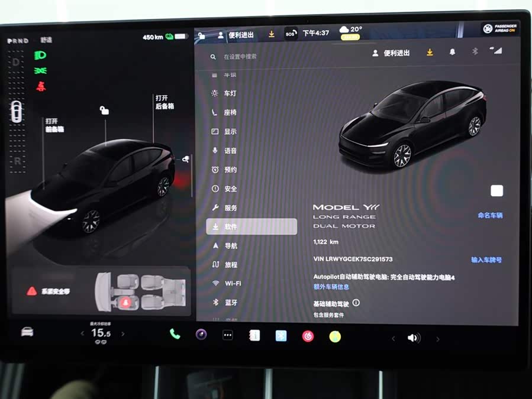Open the dashcam viewer icon
Viewport: 532px width, 399px height.
201,334
